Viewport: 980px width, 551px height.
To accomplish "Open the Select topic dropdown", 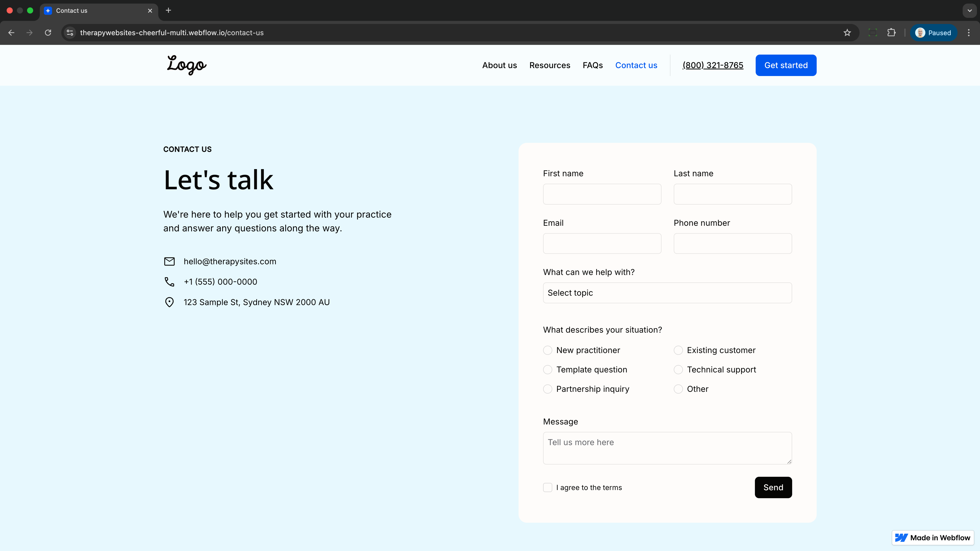I will click(667, 293).
